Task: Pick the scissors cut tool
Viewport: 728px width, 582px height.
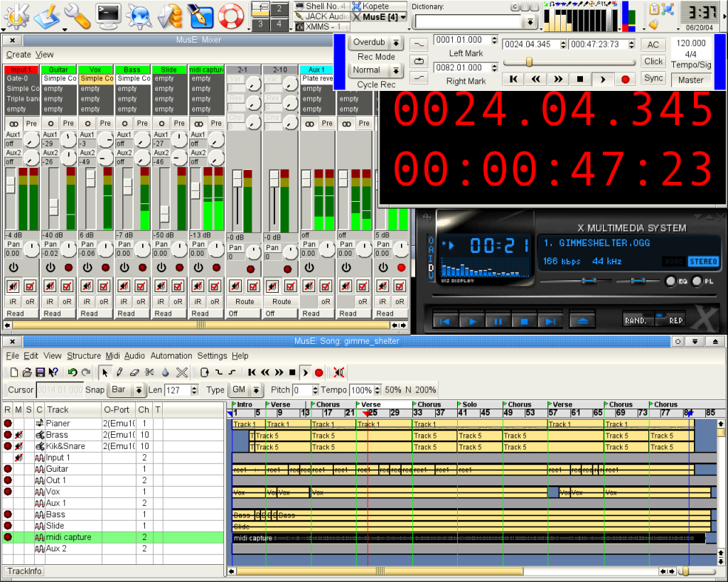Action: pyautogui.click(x=149, y=372)
